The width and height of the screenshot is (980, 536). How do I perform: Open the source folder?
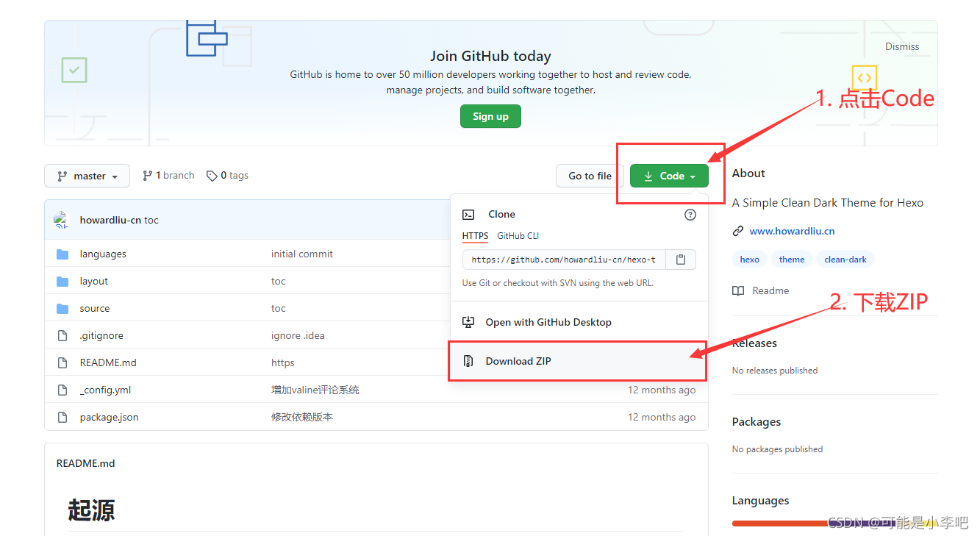pos(95,308)
